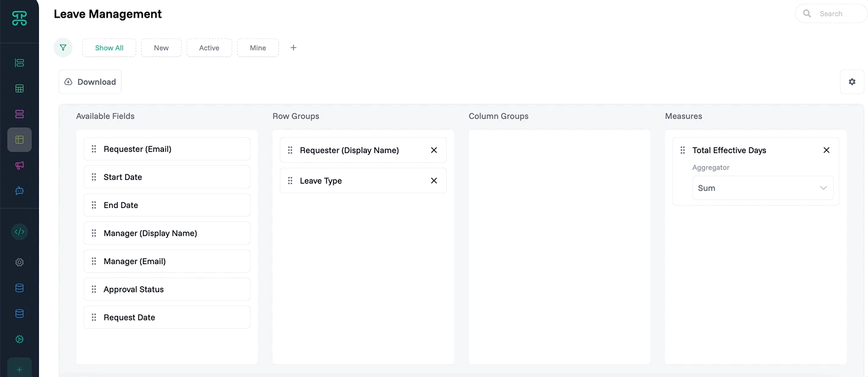Click the plus icon to add view tab

293,48
